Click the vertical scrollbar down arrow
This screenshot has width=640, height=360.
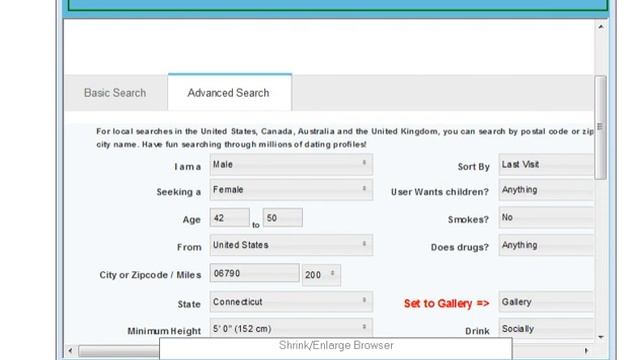[601, 337]
